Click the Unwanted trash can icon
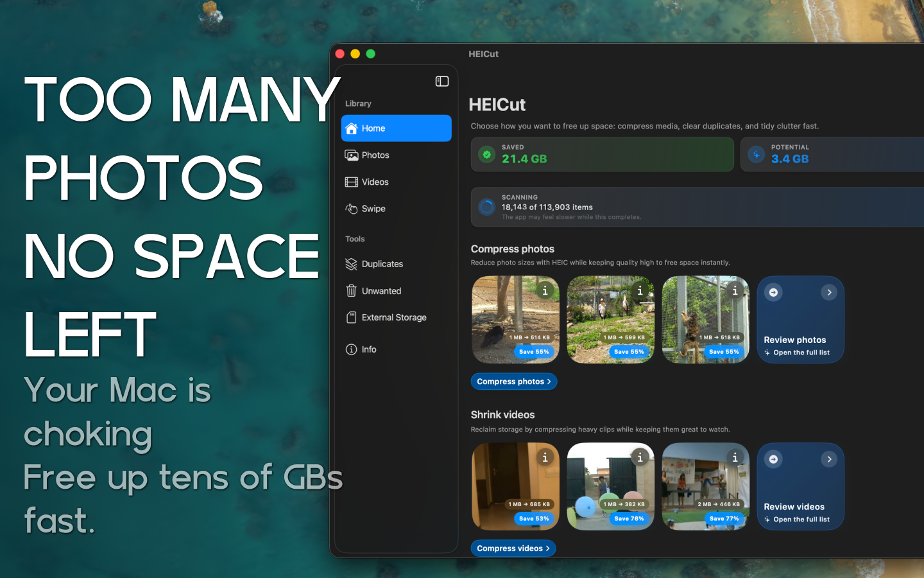The height and width of the screenshot is (578, 924). pyautogui.click(x=352, y=291)
